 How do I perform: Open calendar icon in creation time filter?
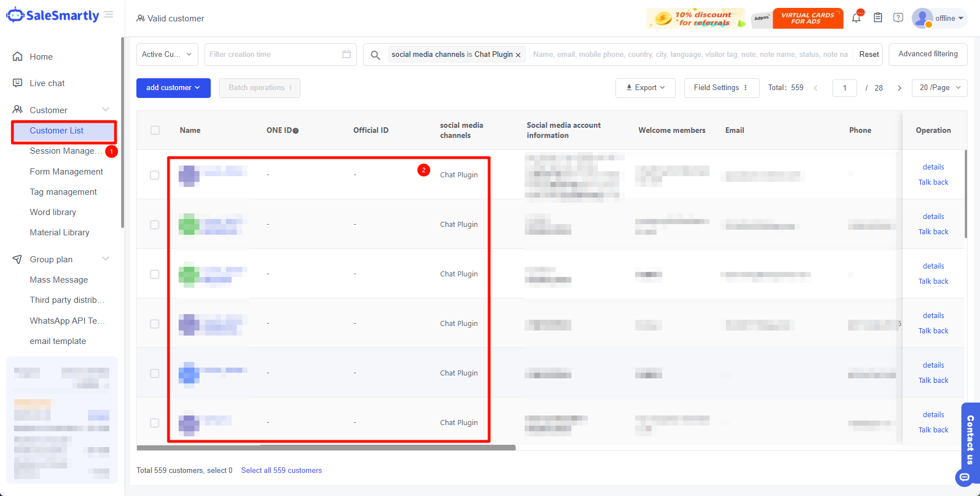[347, 55]
